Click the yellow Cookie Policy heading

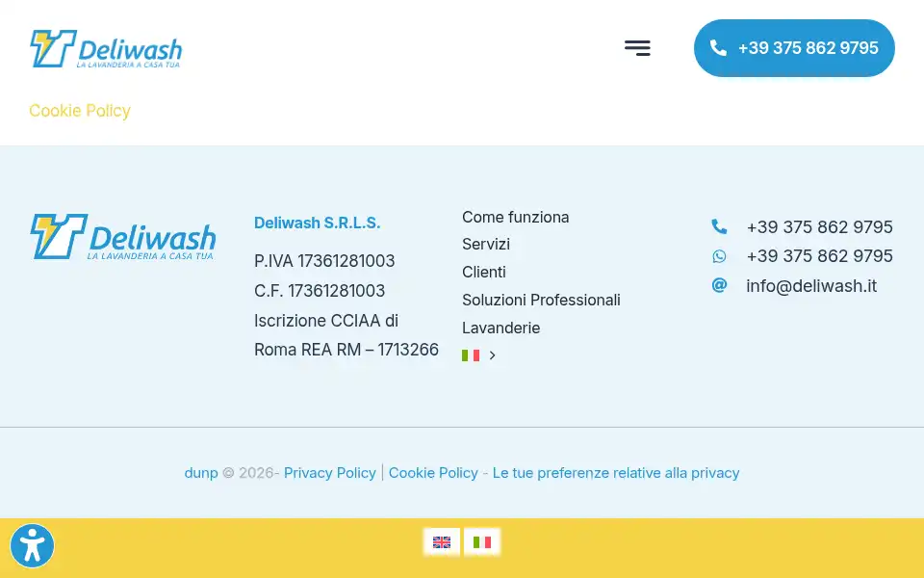tap(80, 110)
